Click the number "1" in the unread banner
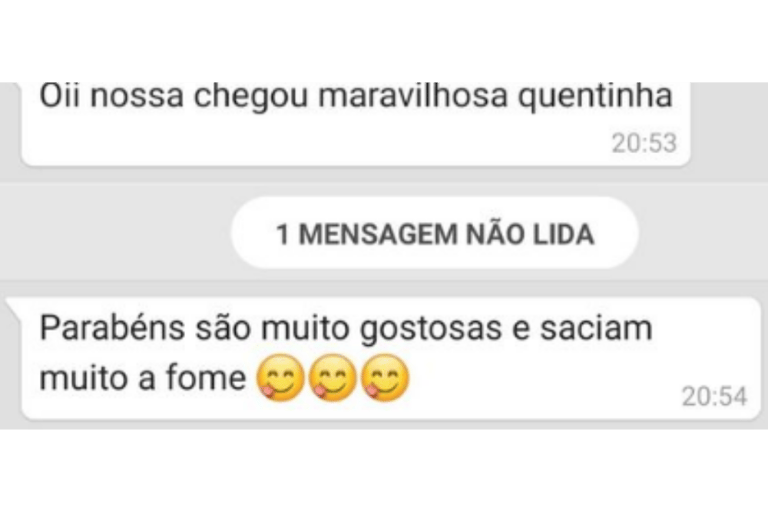This screenshot has width=768, height=512. (x=283, y=234)
